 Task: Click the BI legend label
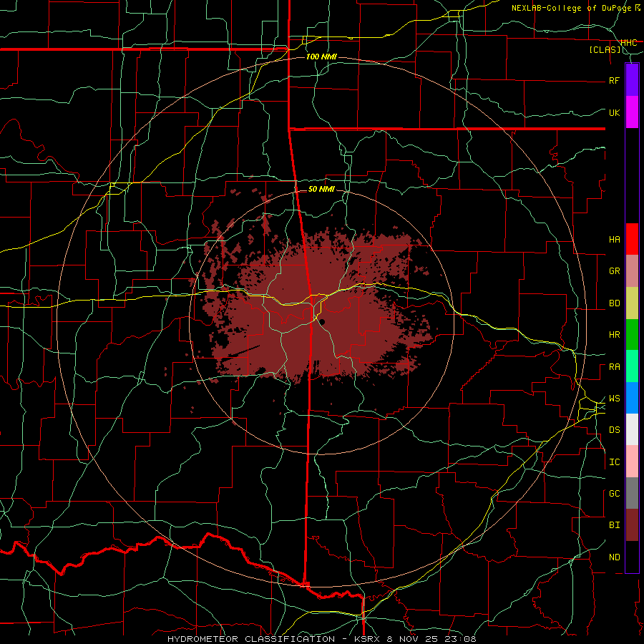(x=615, y=525)
